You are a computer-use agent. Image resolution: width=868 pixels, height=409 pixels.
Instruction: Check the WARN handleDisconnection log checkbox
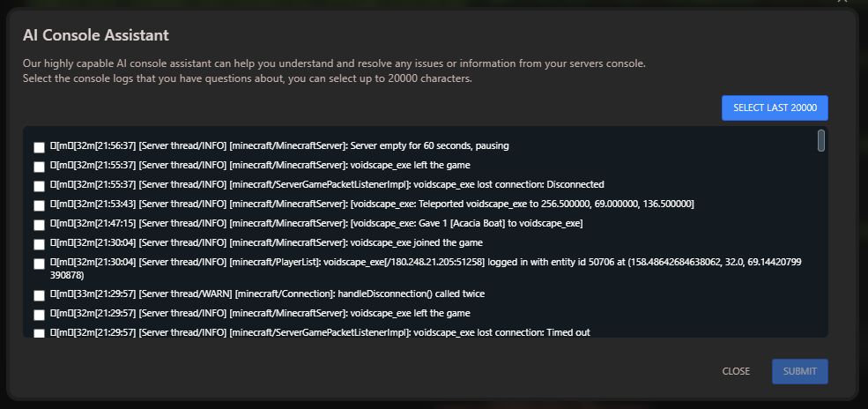(x=40, y=295)
